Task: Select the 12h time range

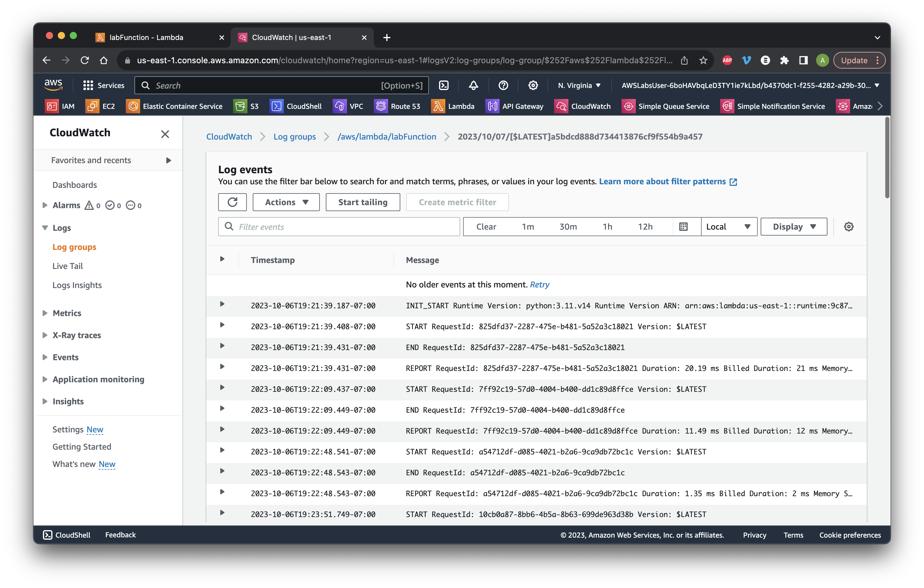Action: (645, 227)
